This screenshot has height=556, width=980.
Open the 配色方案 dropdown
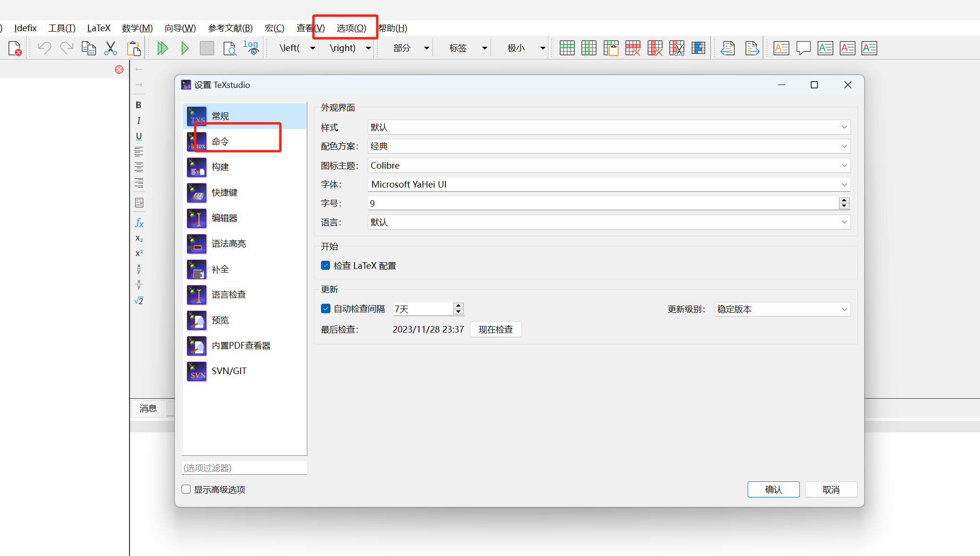pyautogui.click(x=609, y=146)
